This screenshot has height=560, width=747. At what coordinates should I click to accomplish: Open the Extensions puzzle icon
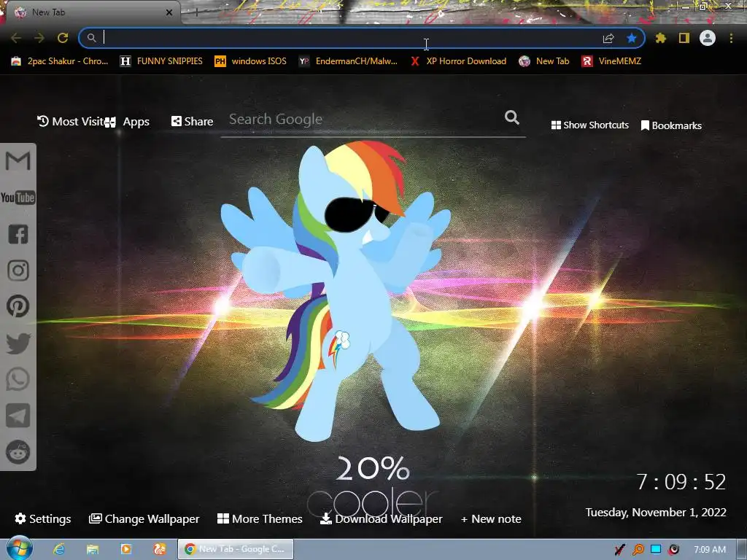(x=660, y=38)
